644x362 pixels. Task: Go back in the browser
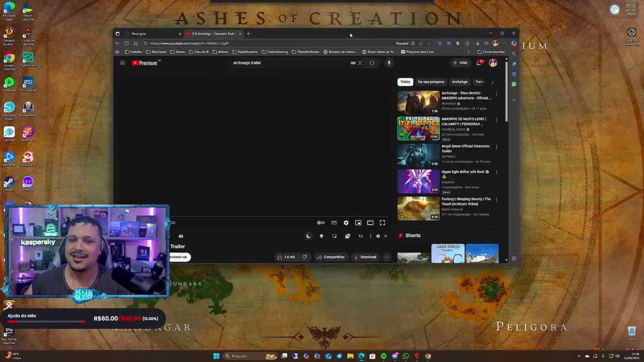[117, 43]
